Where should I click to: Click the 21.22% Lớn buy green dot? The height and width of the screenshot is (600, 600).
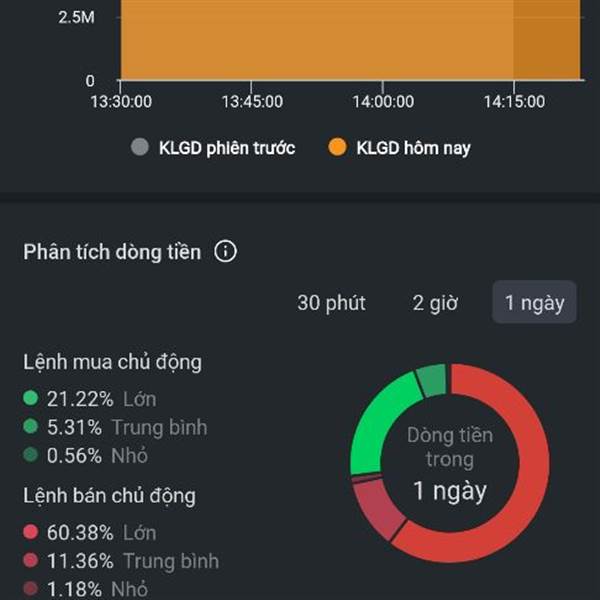tap(31, 398)
